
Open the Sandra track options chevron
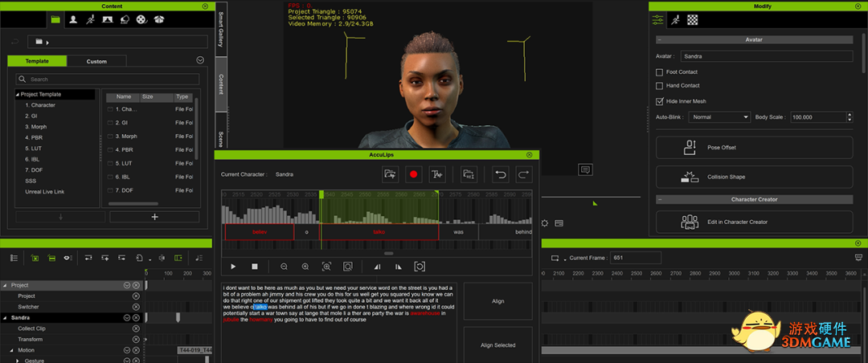click(127, 318)
